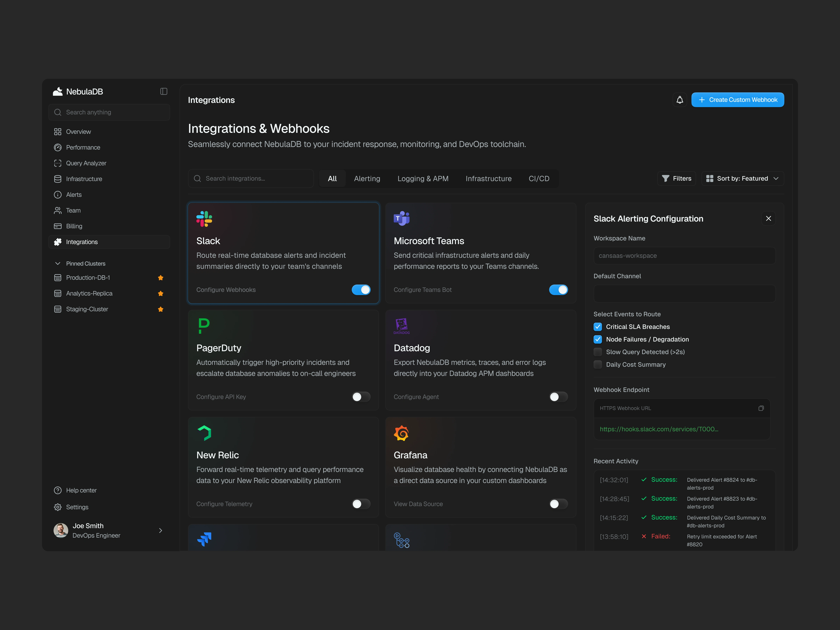Click the Grafana logo icon
Viewport: 840px width, 630px height.
click(401, 433)
